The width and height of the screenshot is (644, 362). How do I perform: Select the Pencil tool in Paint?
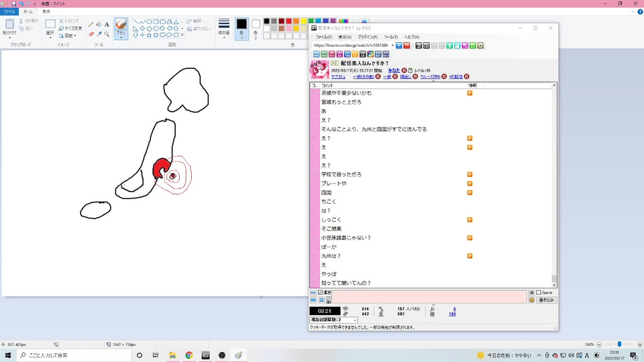point(91,25)
